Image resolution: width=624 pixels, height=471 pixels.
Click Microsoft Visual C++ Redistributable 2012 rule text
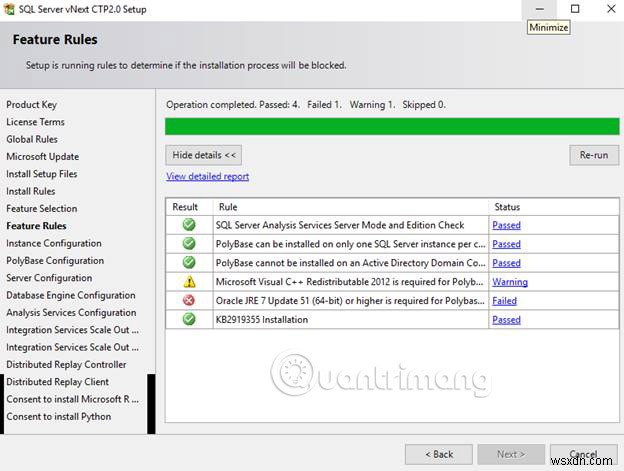(349, 282)
